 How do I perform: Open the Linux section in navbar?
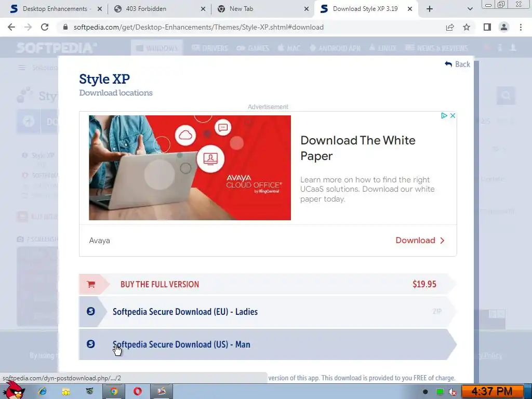383,48
